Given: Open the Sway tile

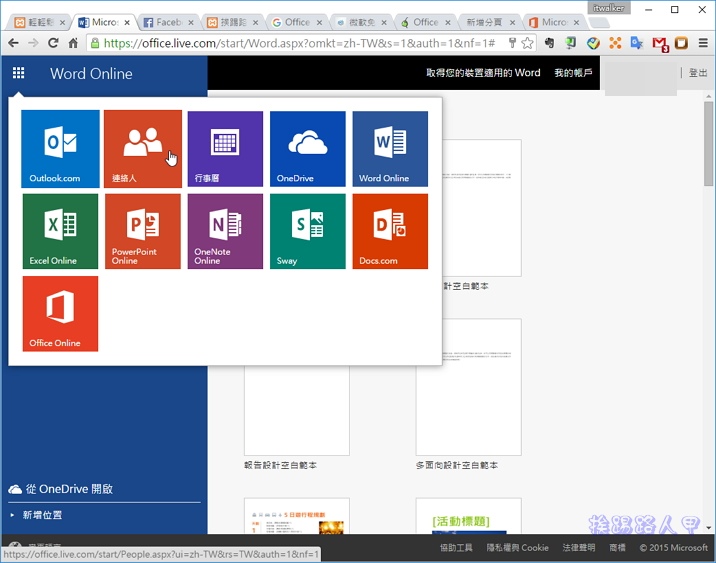Looking at the screenshot, I should coord(308,231).
